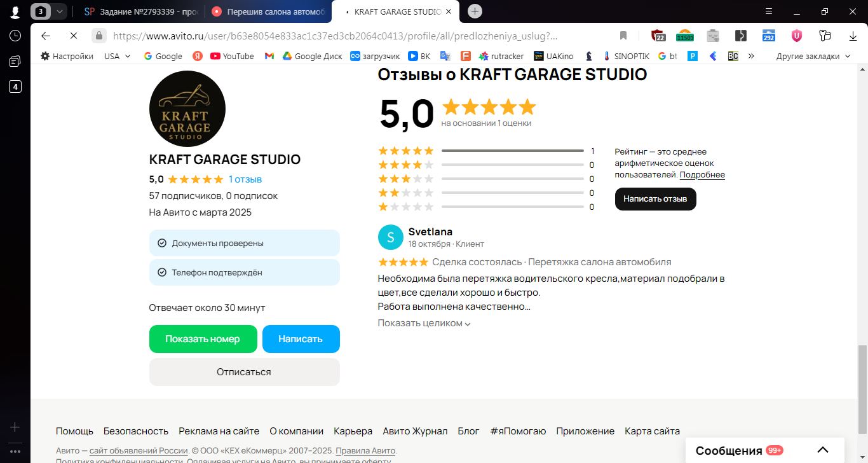This screenshot has height=463, width=868.
Task: Open the Карьера footer link
Action: pyautogui.click(x=353, y=431)
